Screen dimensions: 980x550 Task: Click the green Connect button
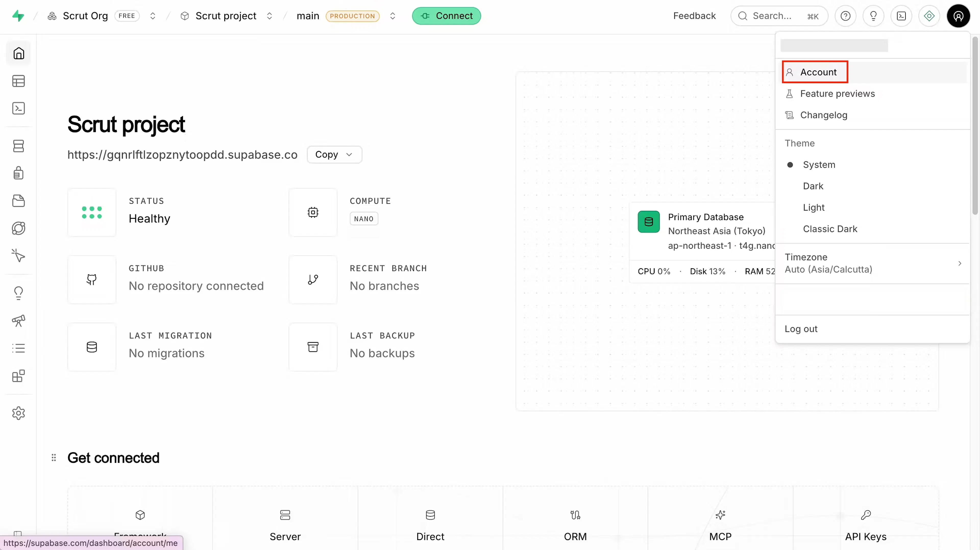tap(446, 16)
